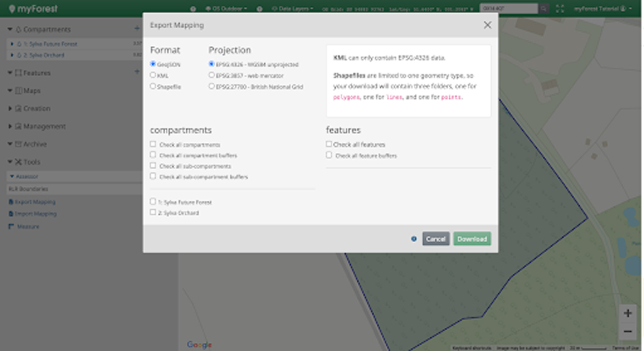Click the myForest logo pin icon
Viewport: 644px width, 351px height.
12,9
